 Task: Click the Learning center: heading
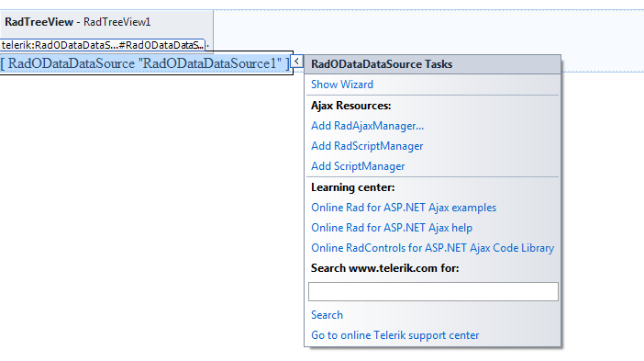(352, 187)
